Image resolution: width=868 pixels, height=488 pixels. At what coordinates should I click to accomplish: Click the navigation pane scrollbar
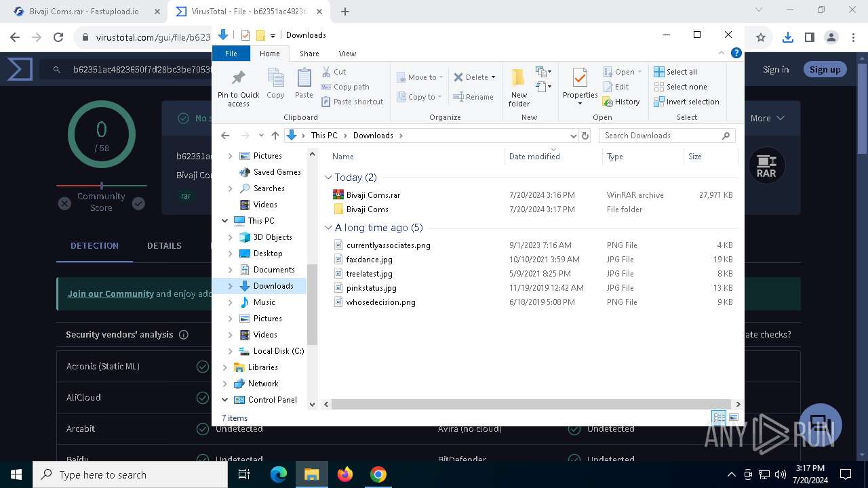(312, 304)
